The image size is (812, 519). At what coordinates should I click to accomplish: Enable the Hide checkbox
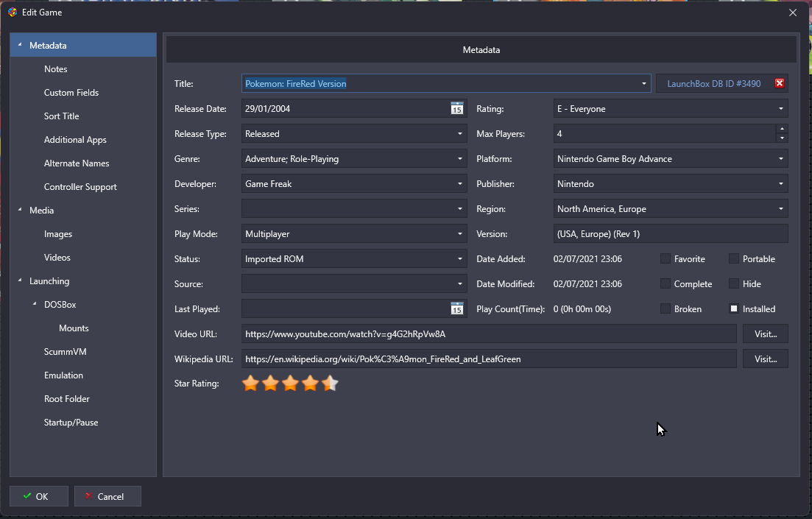click(734, 283)
